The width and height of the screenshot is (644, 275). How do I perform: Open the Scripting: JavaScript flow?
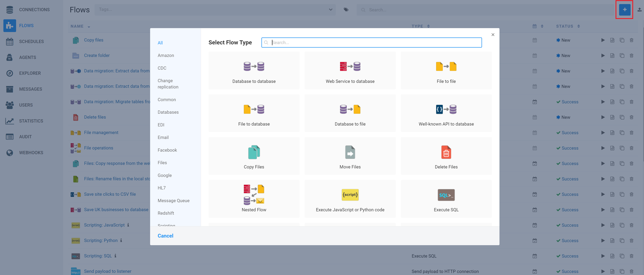pos(104,225)
